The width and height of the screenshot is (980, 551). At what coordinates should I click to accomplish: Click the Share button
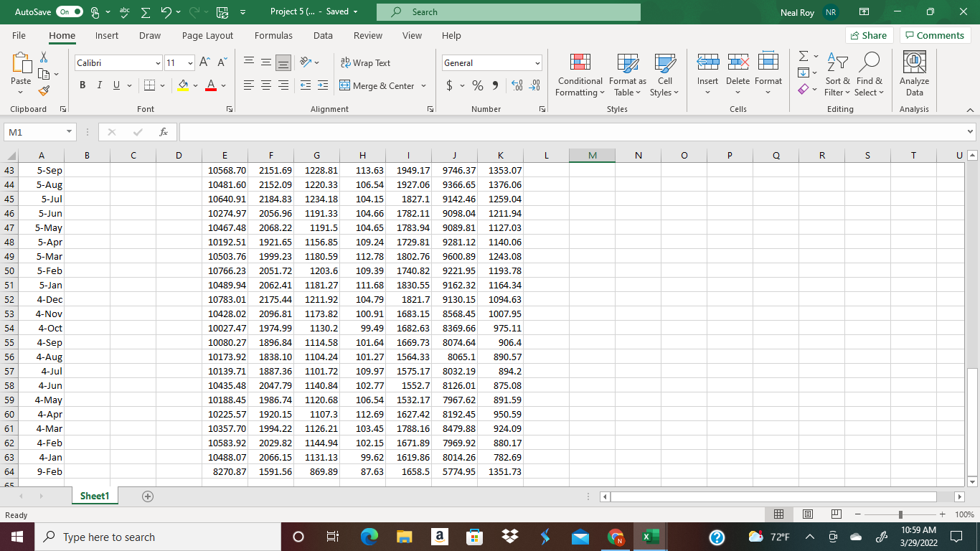tap(868, 34)
